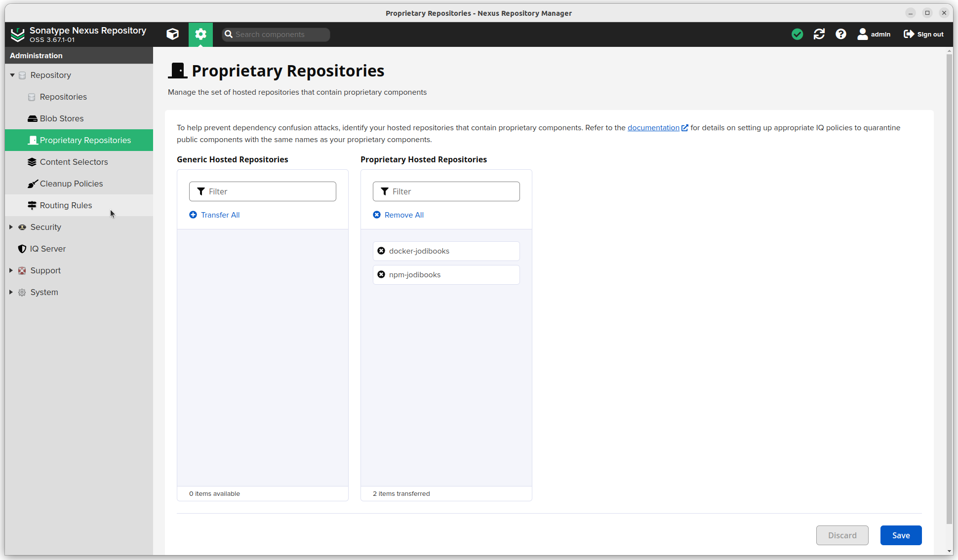Click the admin user profile icon
The image size is (958, 560).
click(x=863, y=34)
